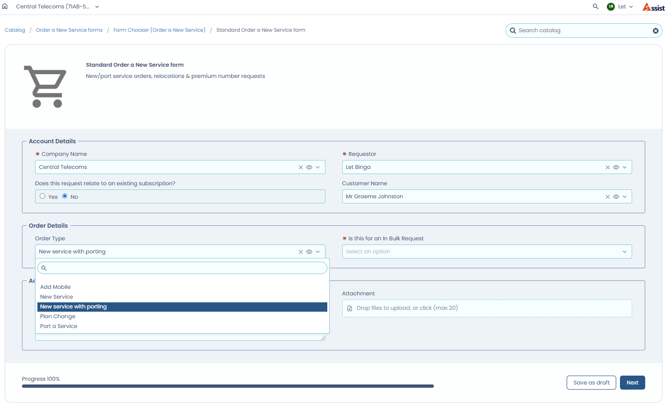This screenshot has height=405, width=670.
Task: Open the Let user menu
Action: point(620,7)
